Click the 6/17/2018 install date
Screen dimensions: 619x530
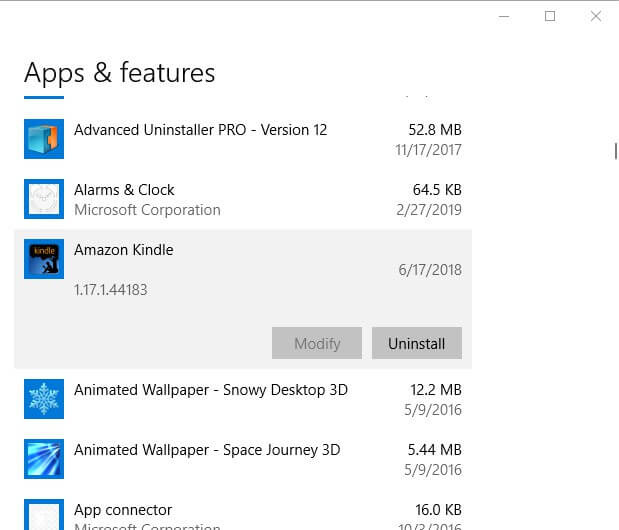coord(430,270)
